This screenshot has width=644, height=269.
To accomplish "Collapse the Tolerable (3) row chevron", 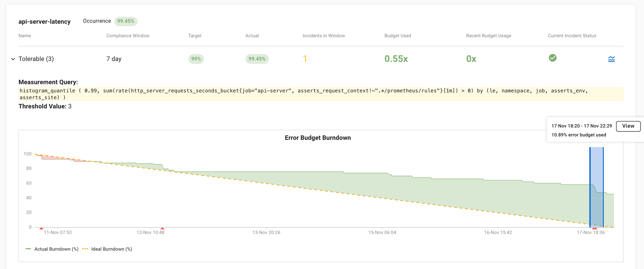I will coord(13,59).
